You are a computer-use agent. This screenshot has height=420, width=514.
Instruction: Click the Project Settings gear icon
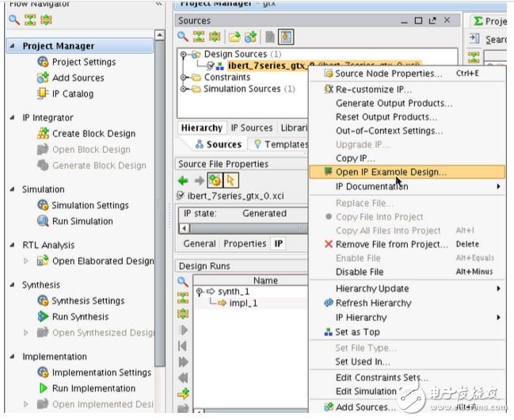43,63
